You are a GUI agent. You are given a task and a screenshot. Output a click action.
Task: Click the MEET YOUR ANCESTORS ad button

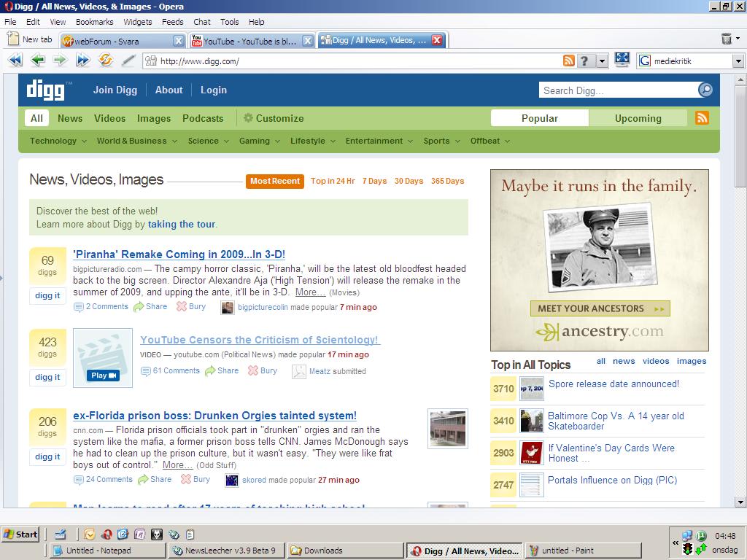(x=600, y=308)
